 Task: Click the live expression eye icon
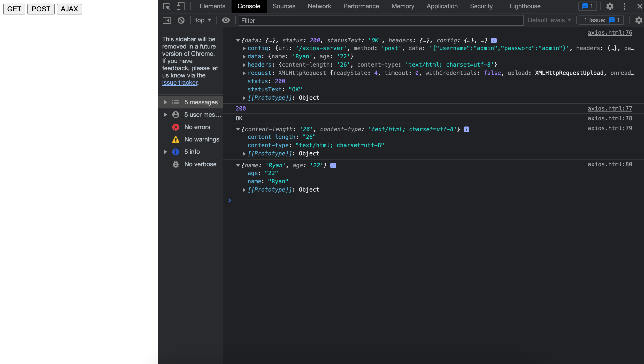[x=226, y=20]
